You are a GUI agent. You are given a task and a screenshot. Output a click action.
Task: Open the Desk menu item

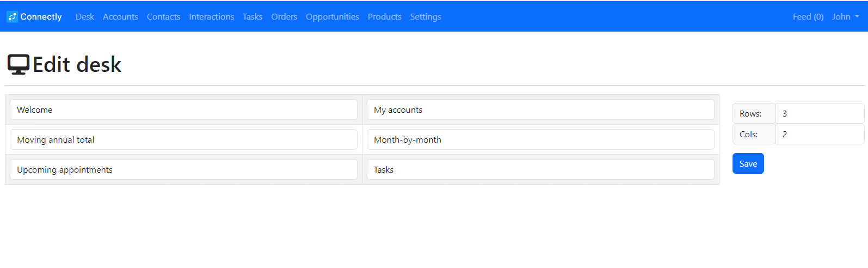(85, 17)
